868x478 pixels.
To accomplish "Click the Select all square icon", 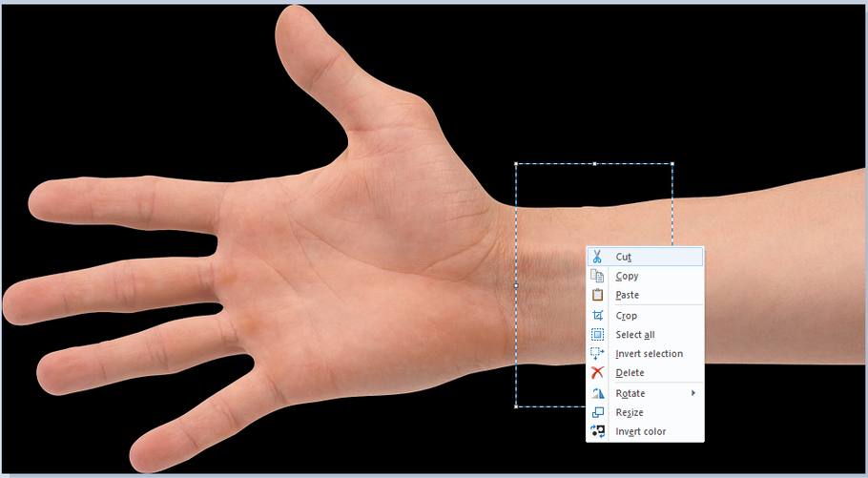I will click(x=597, y=335).
